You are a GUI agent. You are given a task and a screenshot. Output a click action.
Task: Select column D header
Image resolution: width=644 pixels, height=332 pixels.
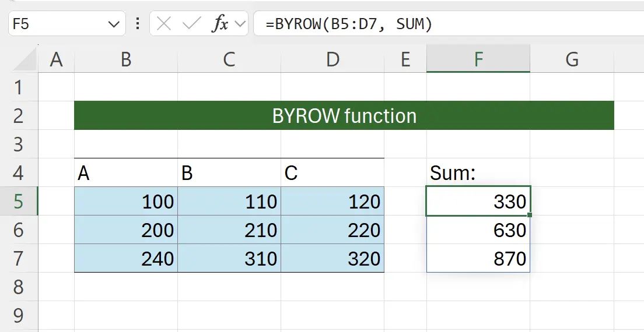(332, 59)
